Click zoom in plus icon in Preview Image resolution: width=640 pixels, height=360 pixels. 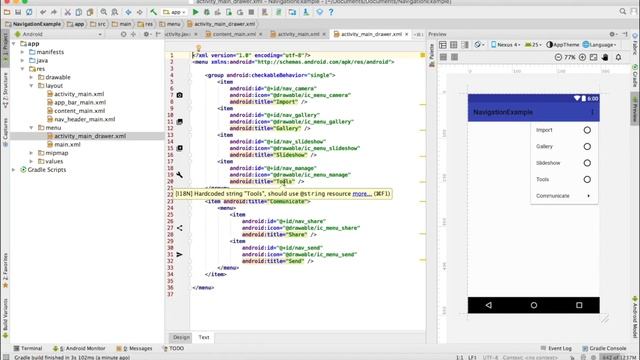point(582,57)
